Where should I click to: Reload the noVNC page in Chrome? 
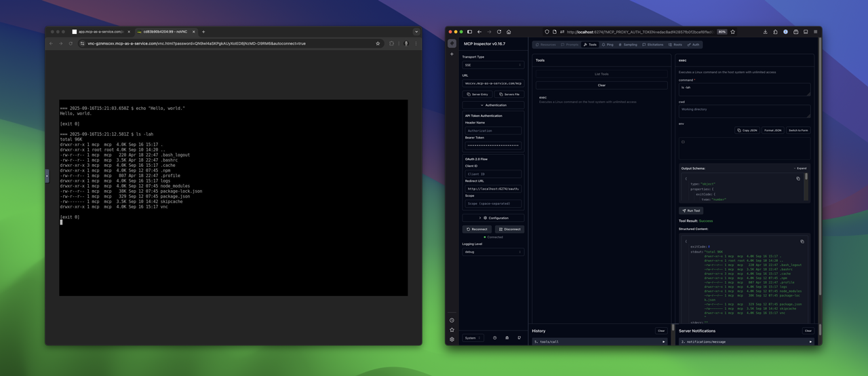pos(71,43)
